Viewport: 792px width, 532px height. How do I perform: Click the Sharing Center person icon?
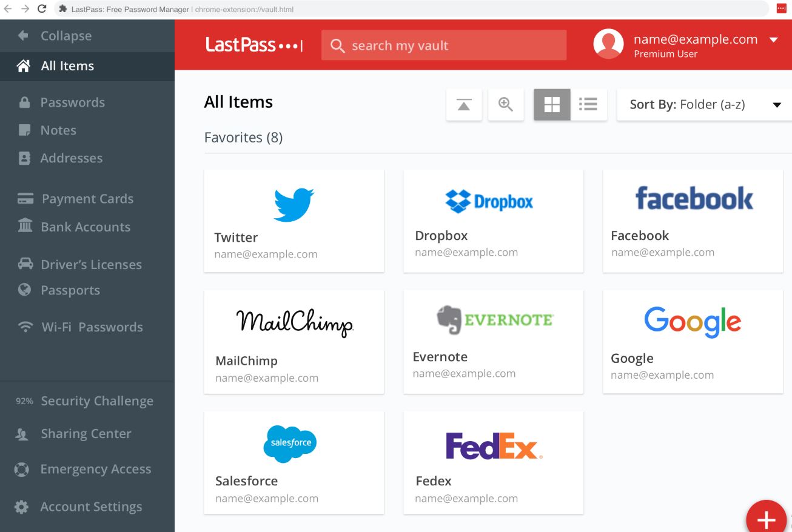pos(22,434)
